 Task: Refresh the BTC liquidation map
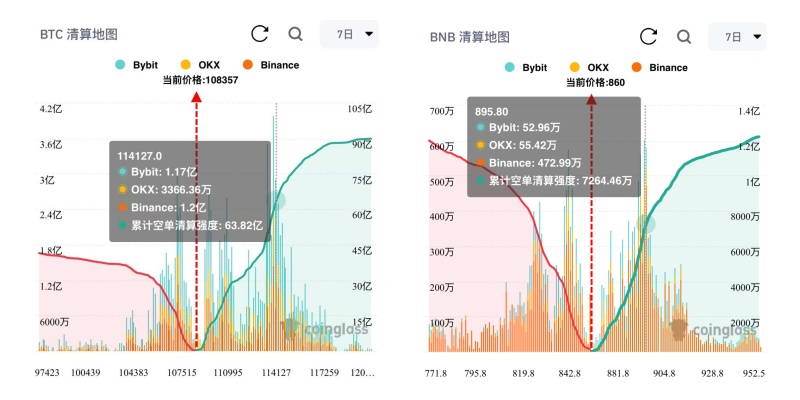[260, 34]
